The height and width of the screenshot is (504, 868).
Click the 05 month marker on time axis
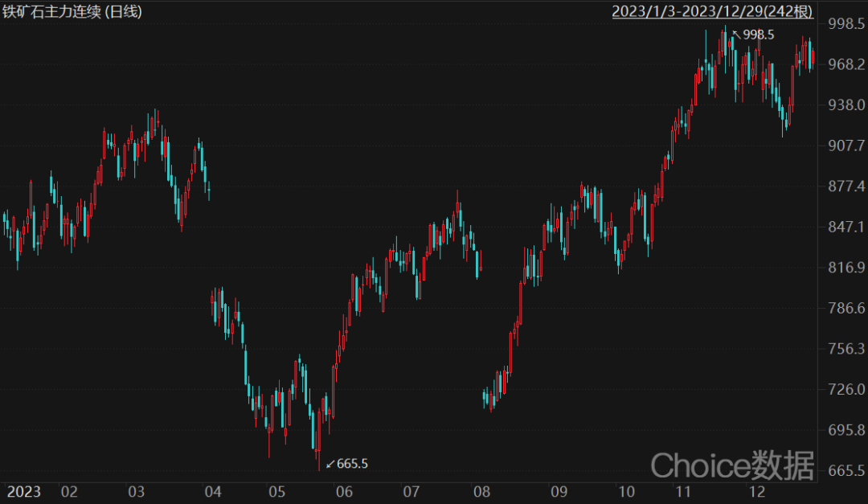(276, 492)
